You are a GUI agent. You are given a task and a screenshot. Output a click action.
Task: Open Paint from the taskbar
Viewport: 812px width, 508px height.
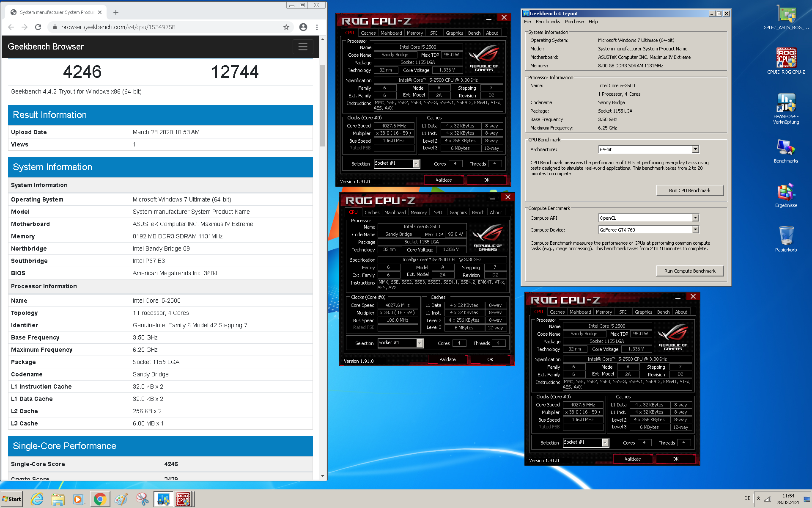(121, 499)
